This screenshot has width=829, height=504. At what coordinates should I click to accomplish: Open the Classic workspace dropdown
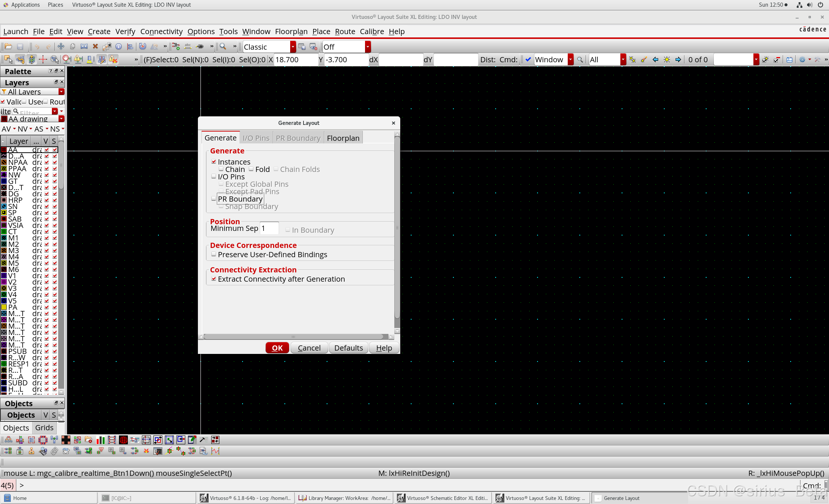point(293,47)
